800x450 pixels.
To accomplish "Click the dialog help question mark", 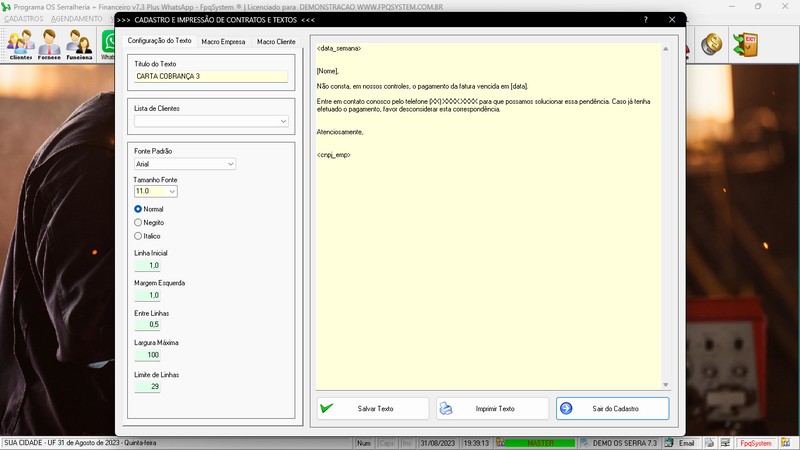I will tap(645, 20).
